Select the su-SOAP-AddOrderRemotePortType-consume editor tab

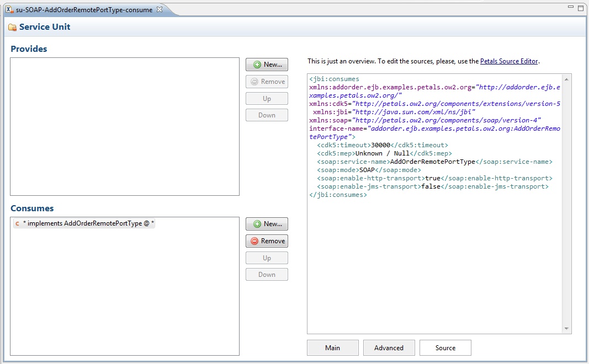tap(83, 9)
